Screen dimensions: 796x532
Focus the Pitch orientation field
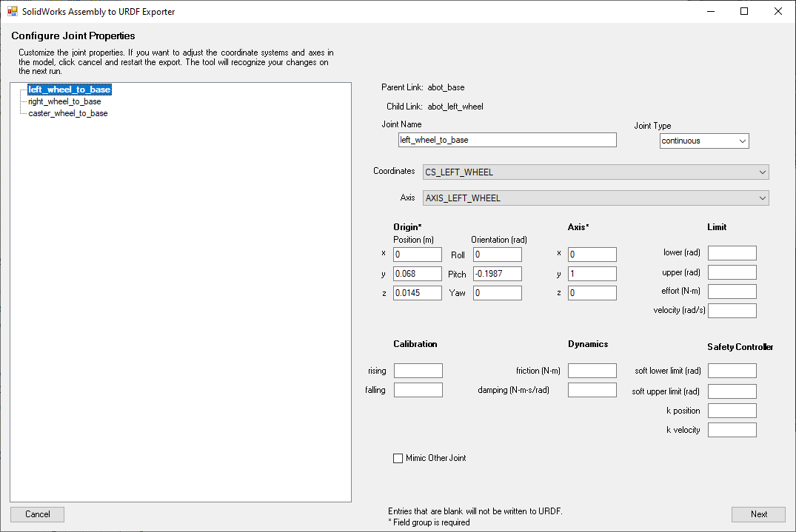click(497, 274)
